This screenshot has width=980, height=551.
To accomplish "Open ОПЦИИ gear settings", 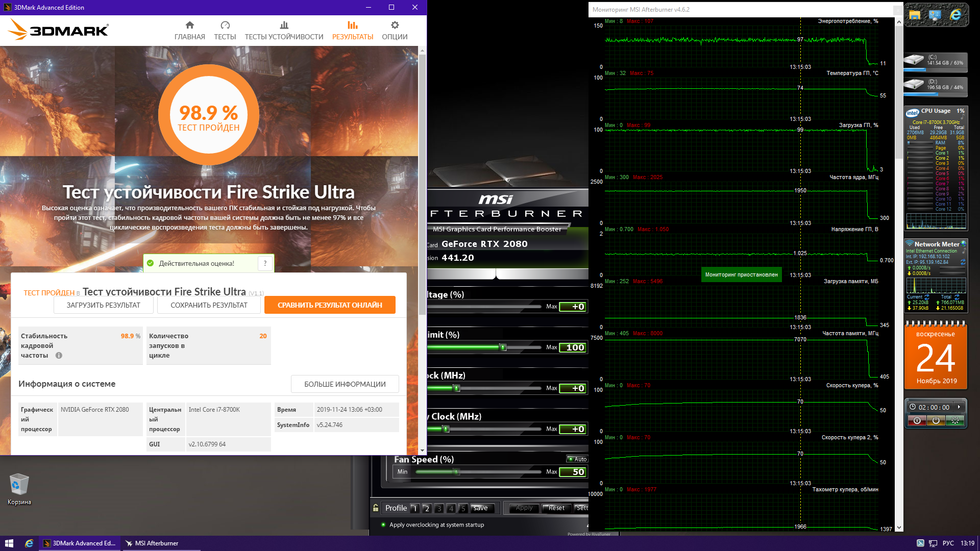I will tap(395, 31).
